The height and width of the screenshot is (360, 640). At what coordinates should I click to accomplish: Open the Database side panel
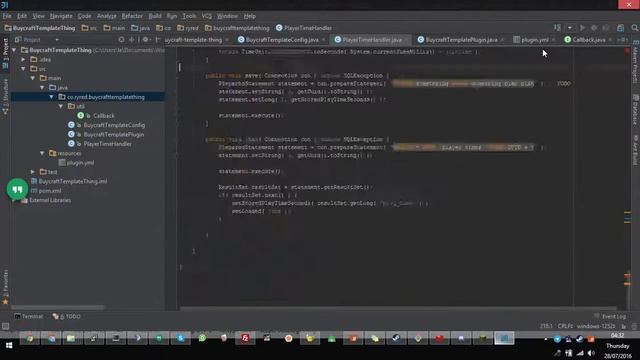click(636, 109)
